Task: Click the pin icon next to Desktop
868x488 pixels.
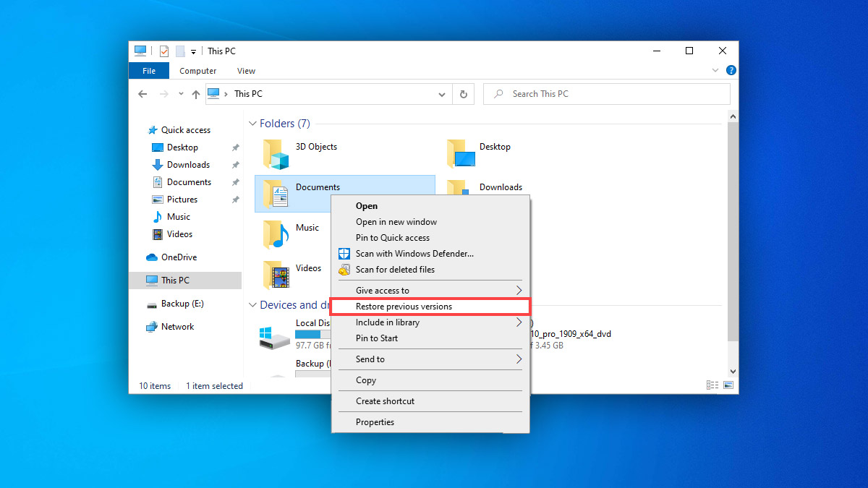Action: coord(235,147)
